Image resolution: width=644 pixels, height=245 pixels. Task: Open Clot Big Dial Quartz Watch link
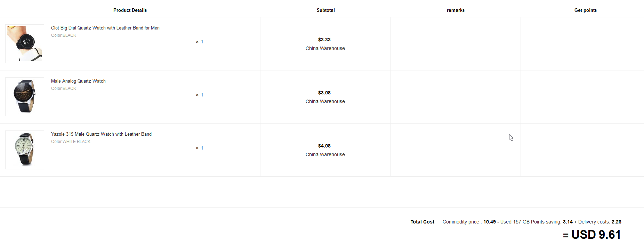click(105, 28)
